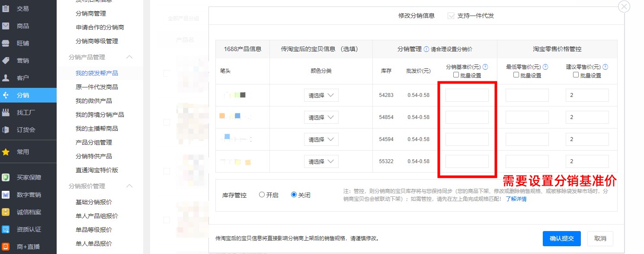Viewport: 644px width, 254px height.
Task: Open 直通淘宝特价版 menu item
Action: point(97,170)
